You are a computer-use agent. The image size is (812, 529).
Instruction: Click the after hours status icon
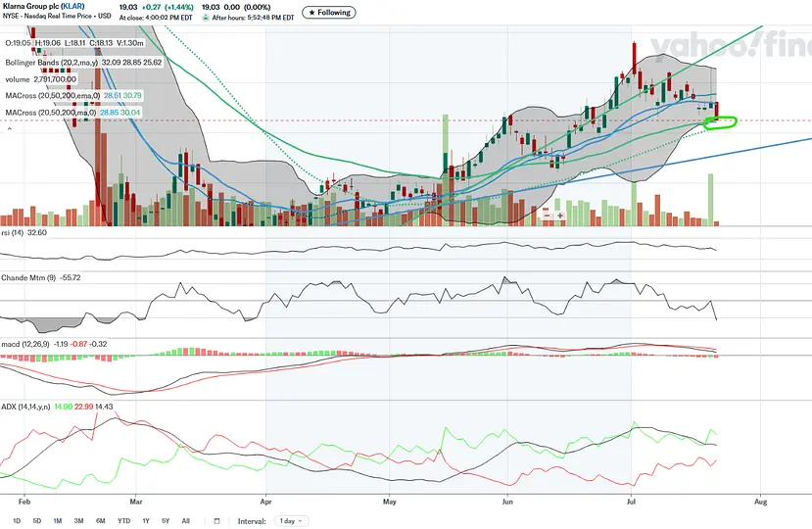pos(206,17)
